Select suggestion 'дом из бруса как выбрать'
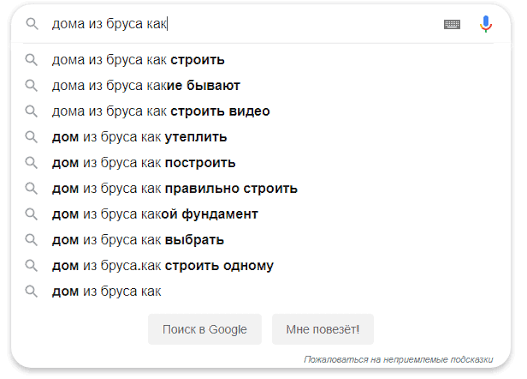The width and height of the screenshot is (527, 379). (x=138, y=240)
